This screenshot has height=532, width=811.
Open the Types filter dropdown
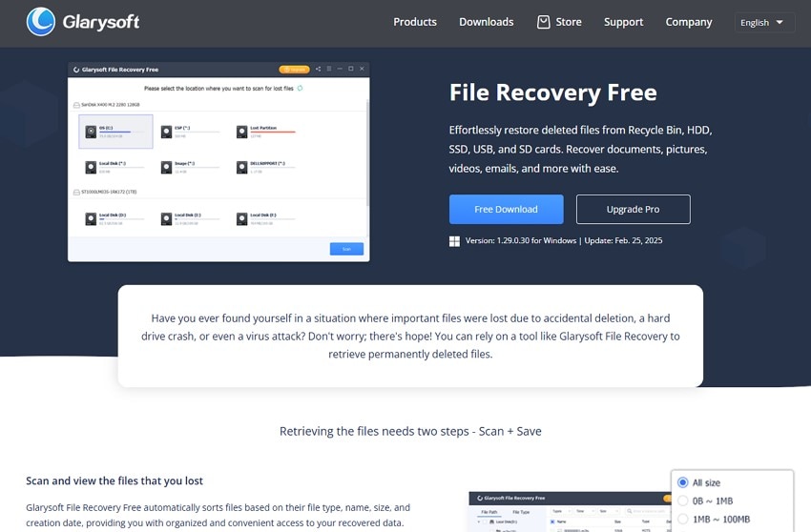click(x=561, y=511)
